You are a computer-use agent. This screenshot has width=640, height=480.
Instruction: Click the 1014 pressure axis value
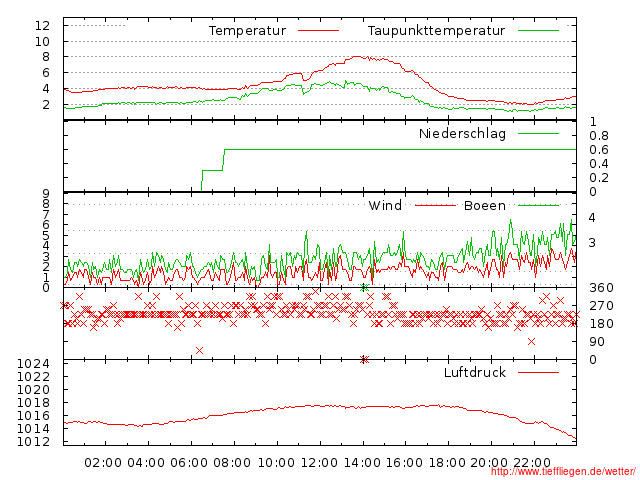point(33,429)
